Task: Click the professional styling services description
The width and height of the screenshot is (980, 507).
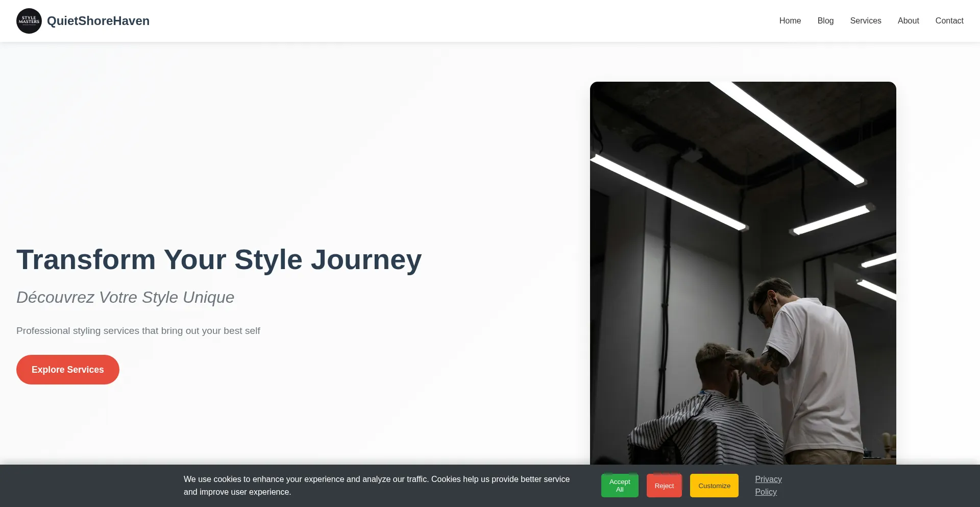Action: (138, 331)
